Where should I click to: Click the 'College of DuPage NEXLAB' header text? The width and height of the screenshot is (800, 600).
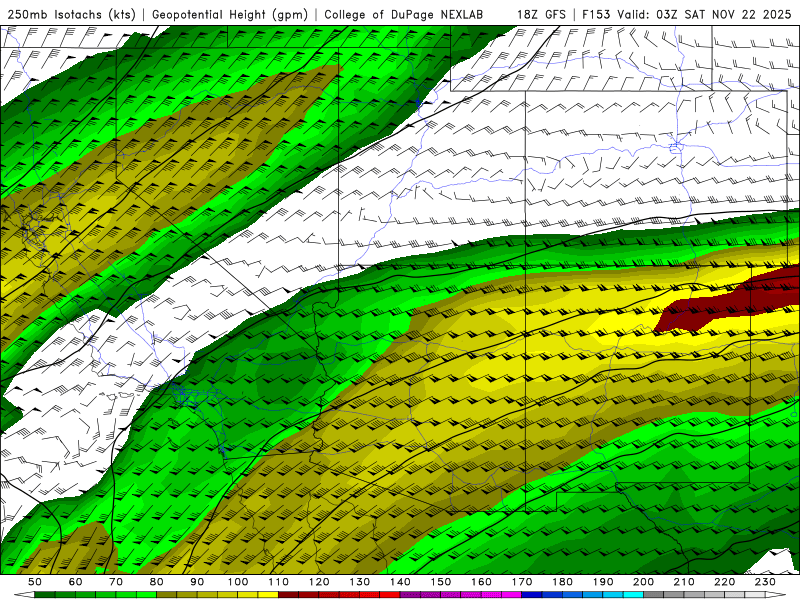(x=404, y=15)
